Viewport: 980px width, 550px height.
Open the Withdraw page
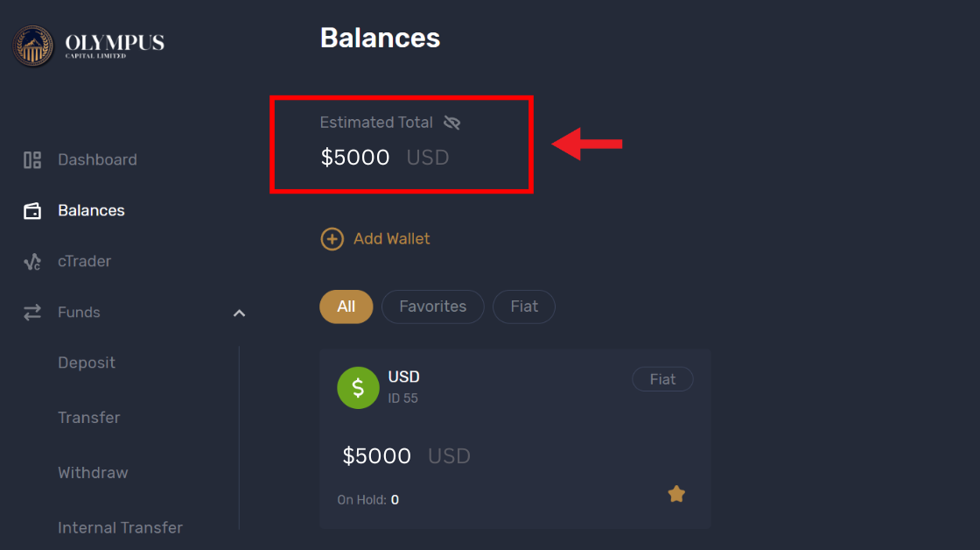click(93, 473)
